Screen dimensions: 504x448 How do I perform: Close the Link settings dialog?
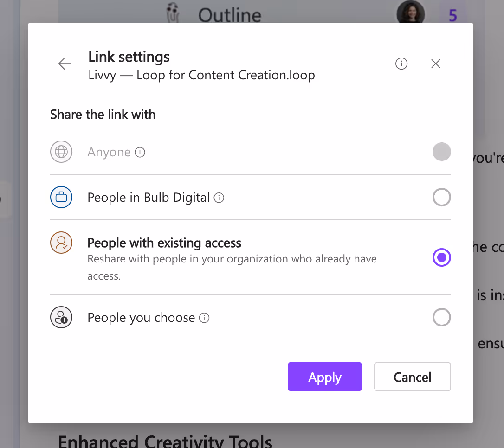tap(435, 64)
